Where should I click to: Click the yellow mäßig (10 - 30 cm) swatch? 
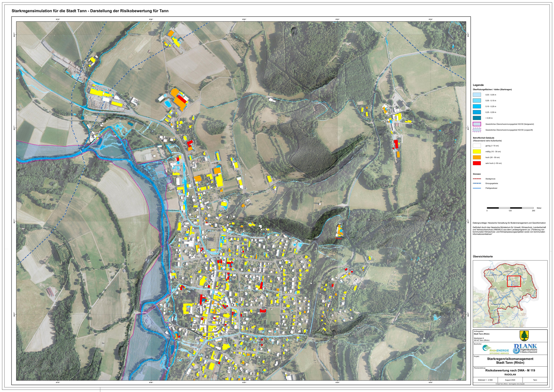point(477,152)
